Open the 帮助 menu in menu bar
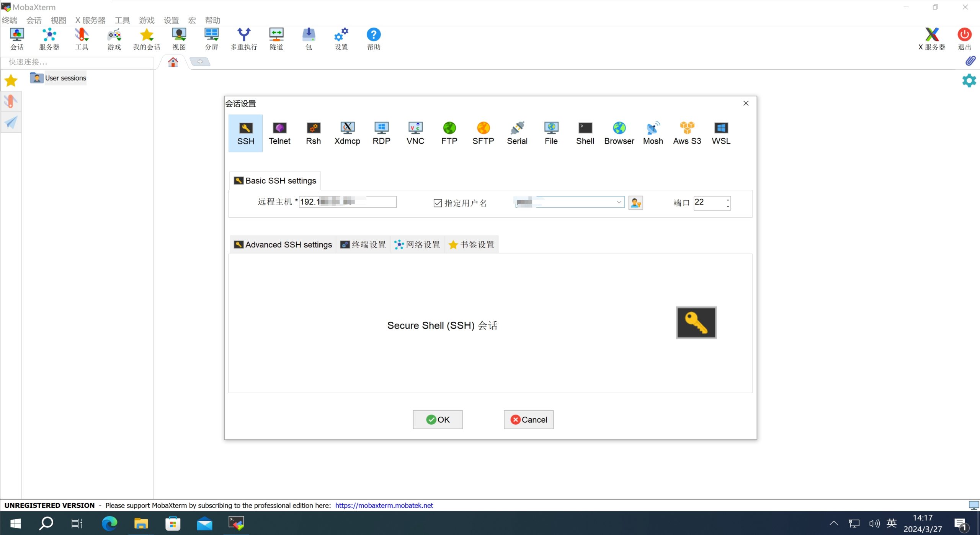The height and width of the screenshot is (535, 980). point(212,20)
